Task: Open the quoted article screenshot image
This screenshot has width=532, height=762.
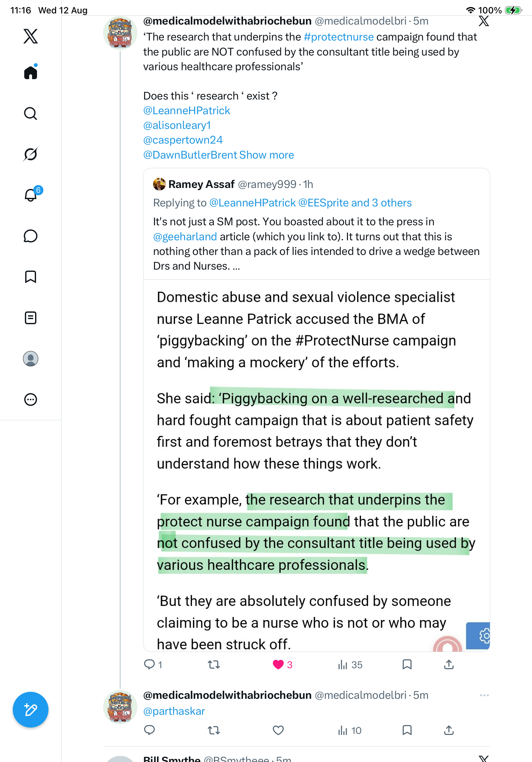Action: (x=316, y=465)
